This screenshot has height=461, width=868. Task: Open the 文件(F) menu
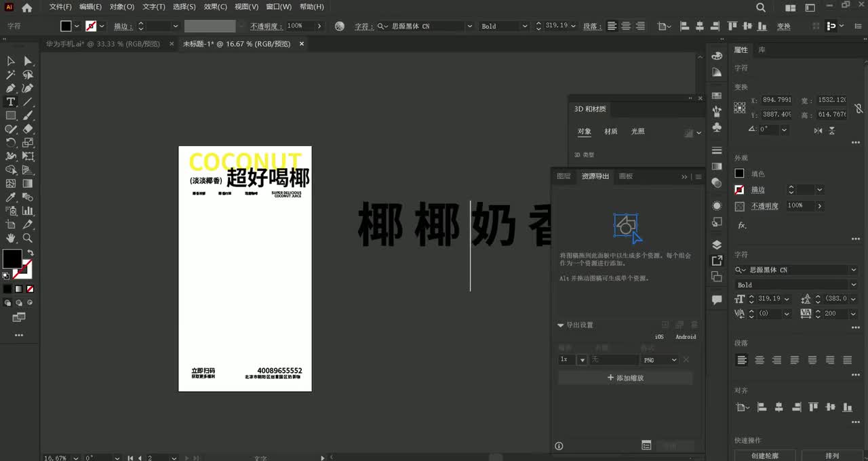tap(60, 7)
